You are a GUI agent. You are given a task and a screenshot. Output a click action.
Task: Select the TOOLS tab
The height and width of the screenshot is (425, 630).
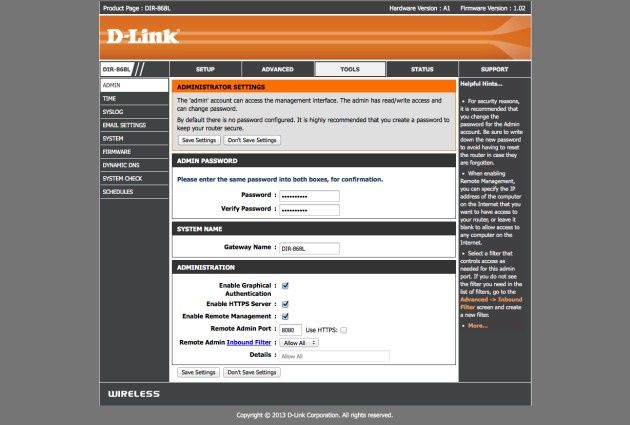coord(350,69)
